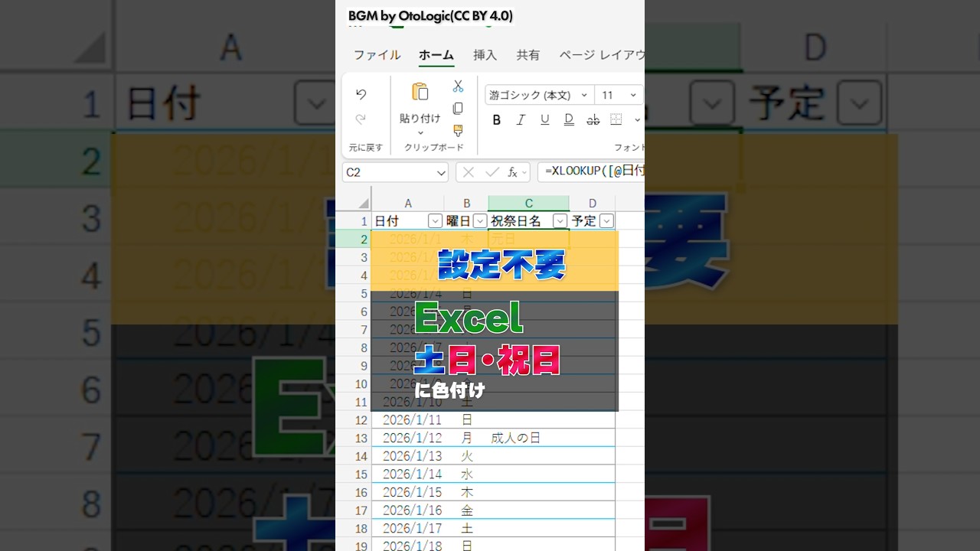The width and height of the screenshot is (980, 551).
Task: Click cell containing 成人の日
Action: coord(528,439)
